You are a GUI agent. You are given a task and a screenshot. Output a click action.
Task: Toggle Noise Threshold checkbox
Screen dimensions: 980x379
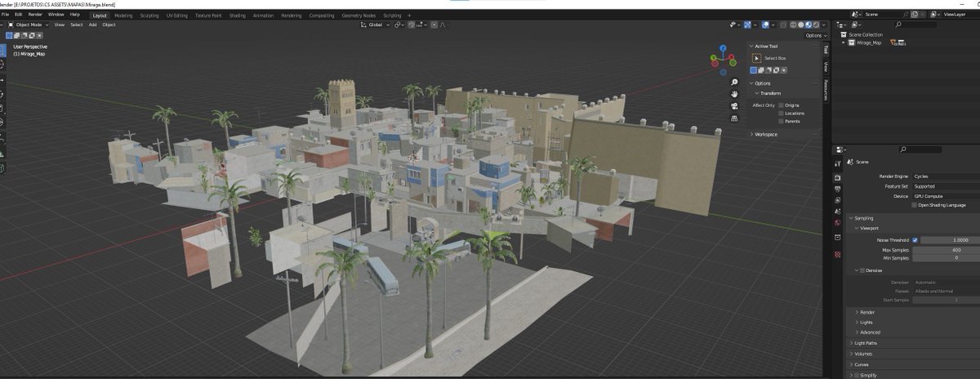915,240
